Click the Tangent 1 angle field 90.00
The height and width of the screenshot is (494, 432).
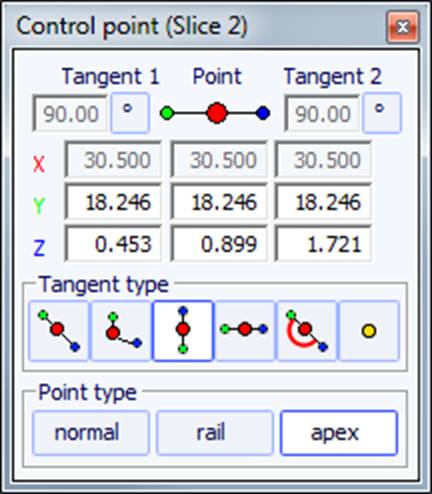[70, 113]
